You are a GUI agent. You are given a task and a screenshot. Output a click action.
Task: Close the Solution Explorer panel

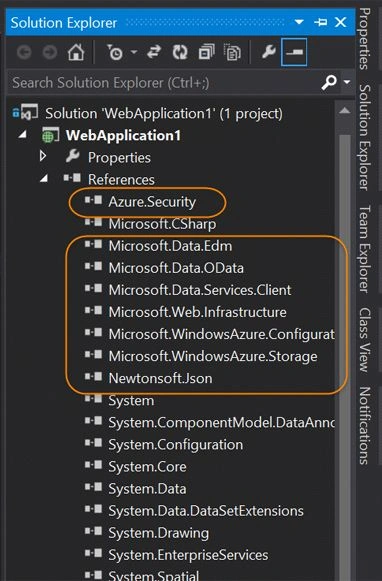(x=341, y=22)
